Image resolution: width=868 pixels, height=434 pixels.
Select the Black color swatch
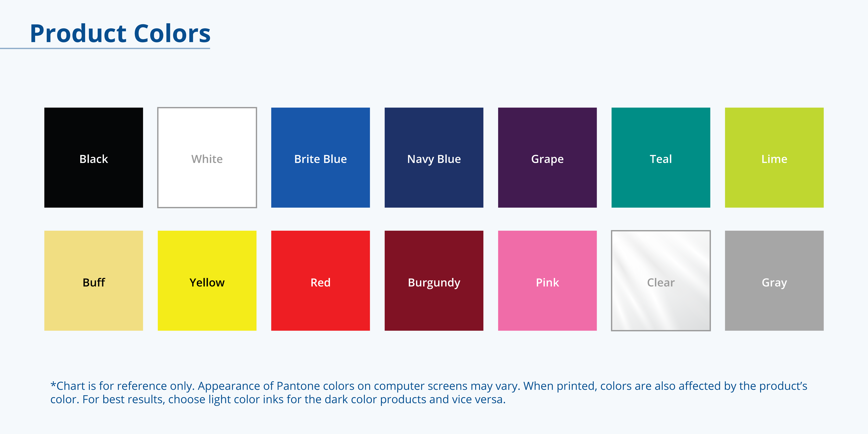94,157
